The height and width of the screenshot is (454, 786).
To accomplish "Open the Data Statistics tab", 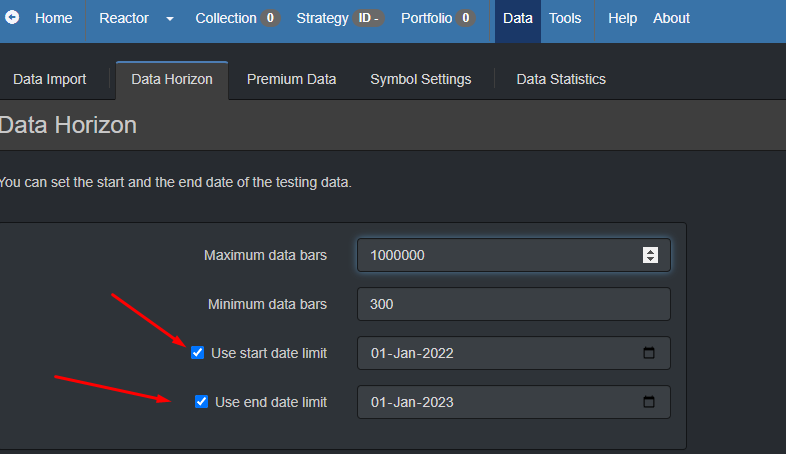I will click(561, 79).
